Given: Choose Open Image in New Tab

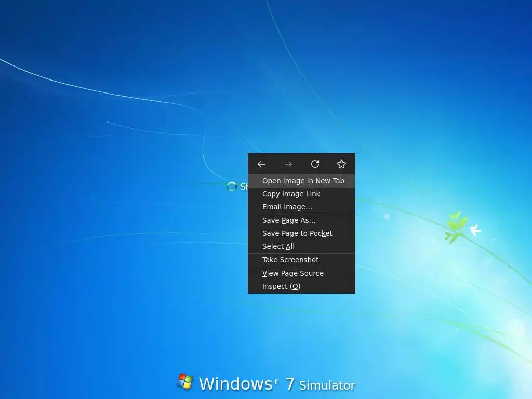Looking at the screenshot, I should (301, 181).
